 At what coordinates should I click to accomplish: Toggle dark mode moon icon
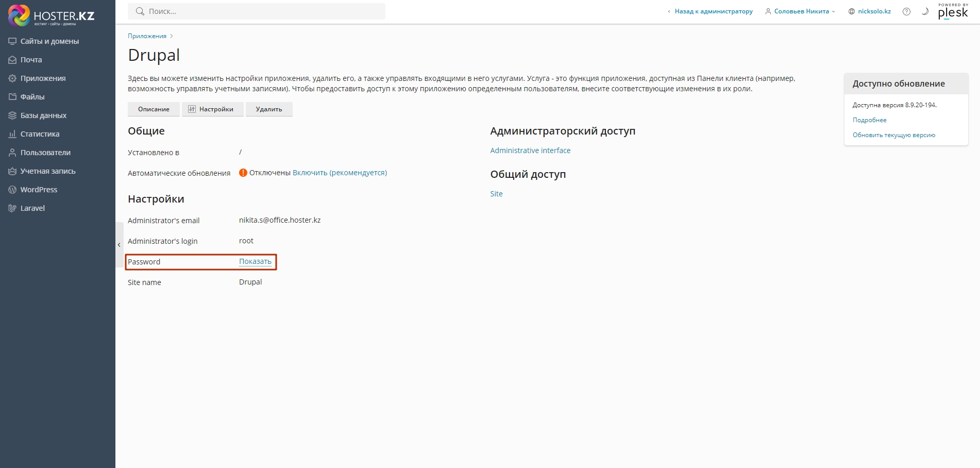coord(925,11)
